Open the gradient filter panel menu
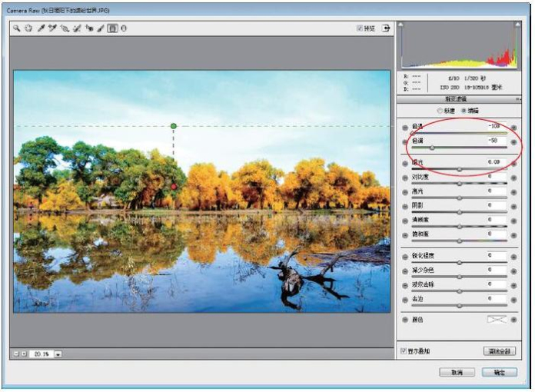535x392 pixels. click(517, 100)
